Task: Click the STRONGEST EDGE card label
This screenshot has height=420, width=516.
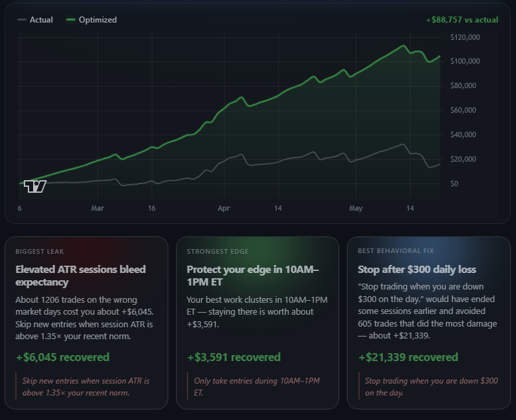Action: click(x=217, y=252)
